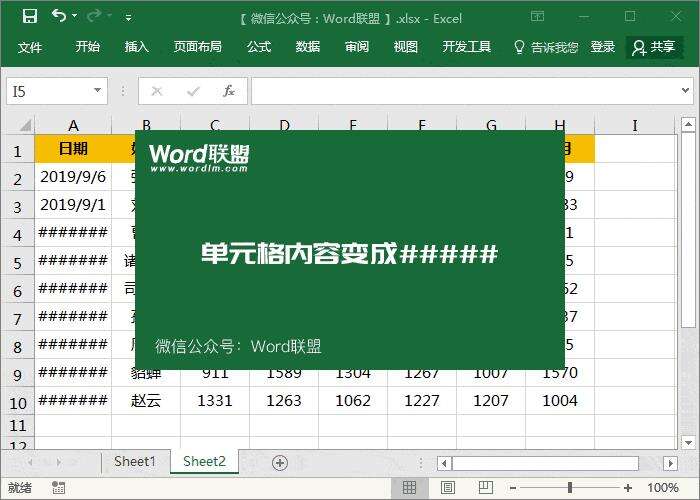The height and width of the screenshot is (500, 700).
Task: Switch to the 审阅 ribbon tab
Action: tap(357, 47)
